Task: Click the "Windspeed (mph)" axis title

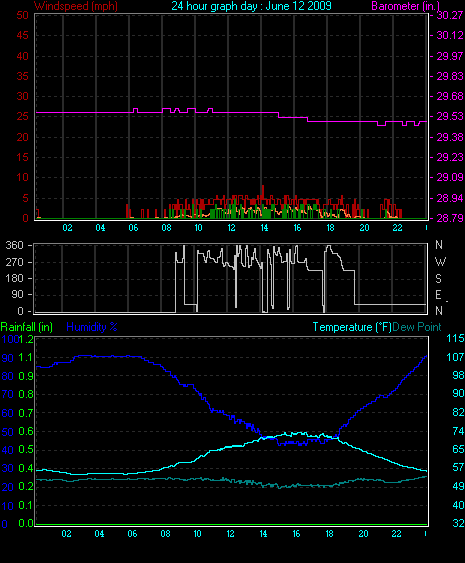Action: click(76, 6)
